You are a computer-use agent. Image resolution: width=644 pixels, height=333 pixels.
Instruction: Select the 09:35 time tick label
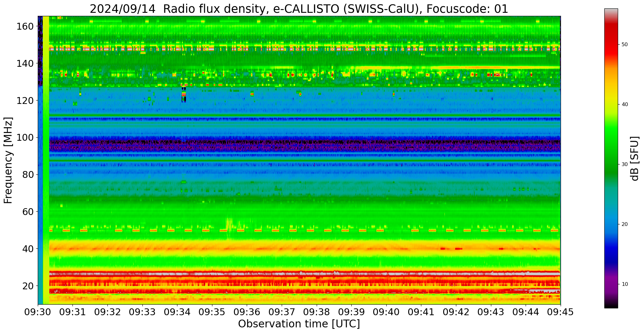point(212,312)
